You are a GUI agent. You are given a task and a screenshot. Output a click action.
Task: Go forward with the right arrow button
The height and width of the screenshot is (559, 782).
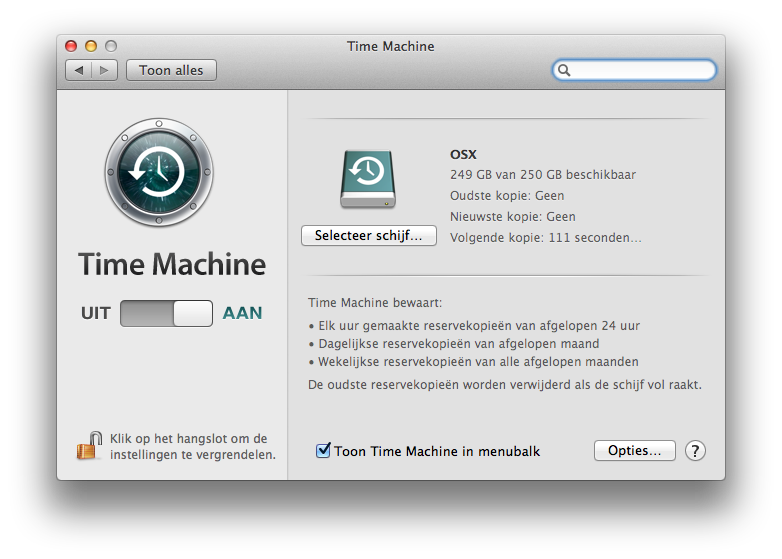106,71
